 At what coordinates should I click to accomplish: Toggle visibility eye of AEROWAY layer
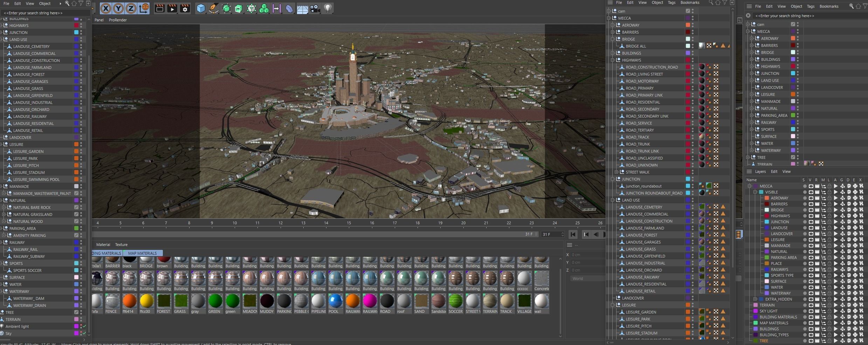(x=811, y=198)
